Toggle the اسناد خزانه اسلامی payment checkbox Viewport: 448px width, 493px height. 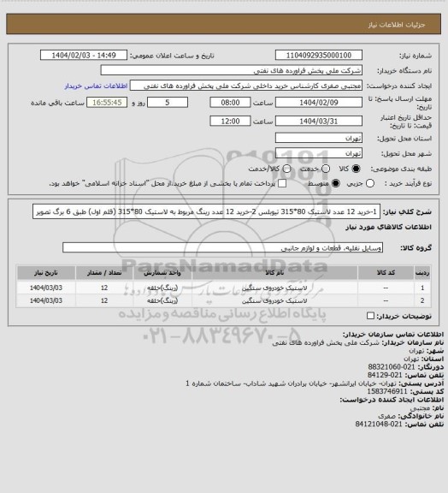(282, 183)
